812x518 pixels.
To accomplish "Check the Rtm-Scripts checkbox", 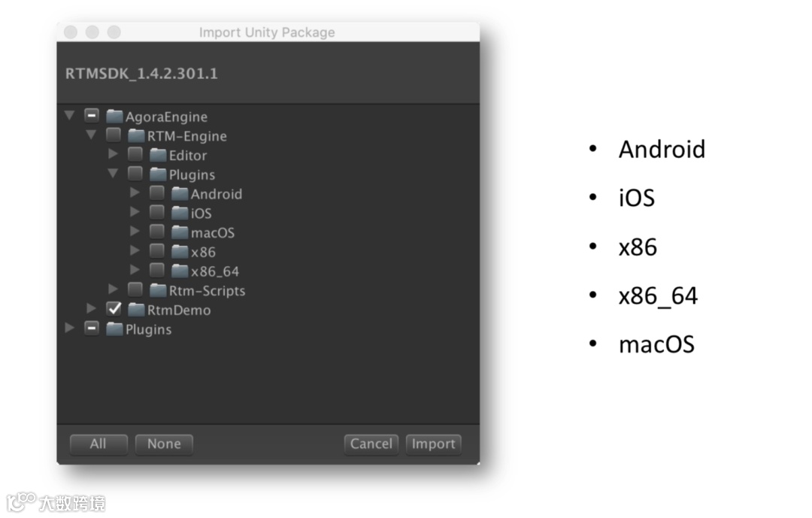I will [x=135, y=289].
